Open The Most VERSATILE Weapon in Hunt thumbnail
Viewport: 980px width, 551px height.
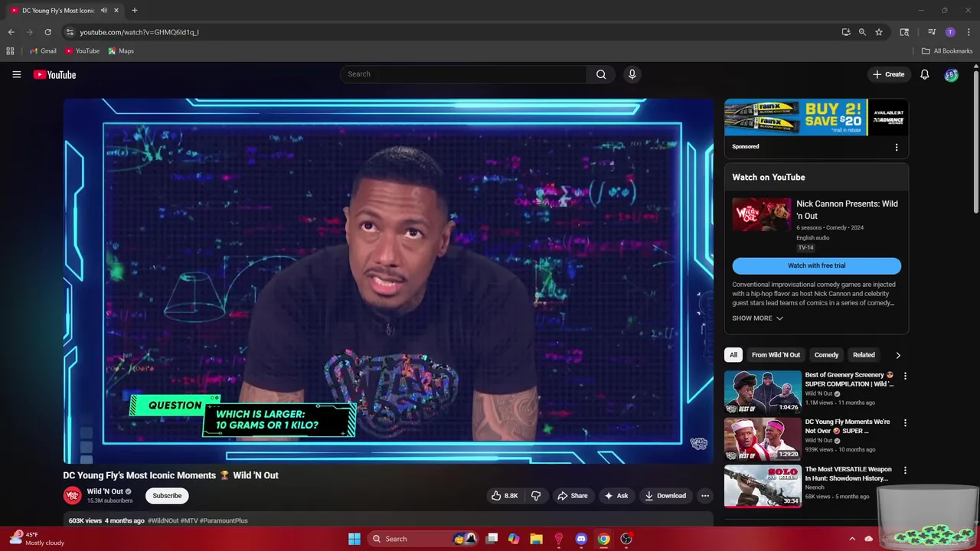pyautogui.click(x=763, y=486)
